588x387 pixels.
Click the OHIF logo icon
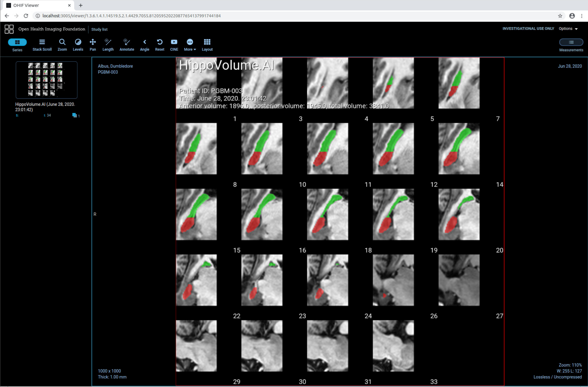click(x=9, y=29)
